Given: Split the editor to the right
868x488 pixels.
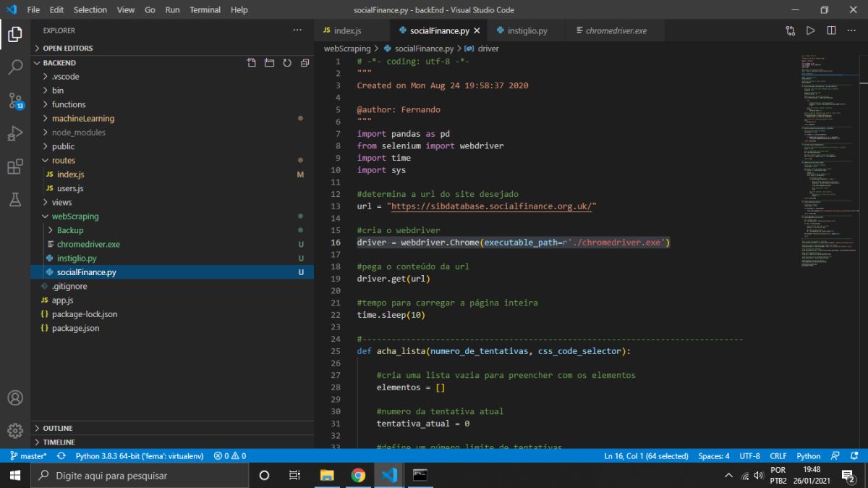Looking at the screenshot, I should [831, 30].
